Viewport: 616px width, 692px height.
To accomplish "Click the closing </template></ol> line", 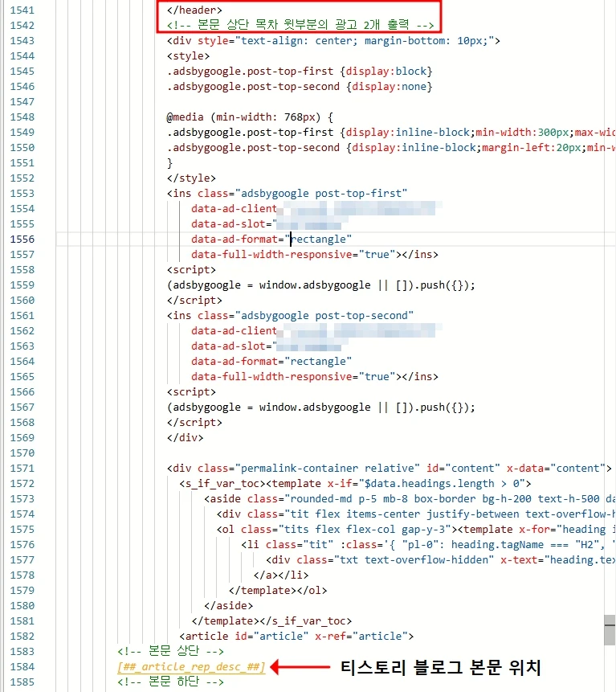I will (x=278, y=591).
